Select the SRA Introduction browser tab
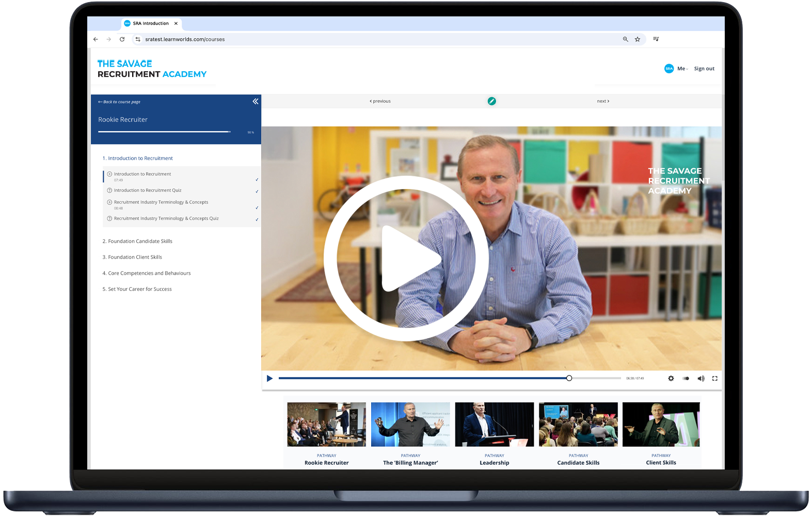 [151, 23]
